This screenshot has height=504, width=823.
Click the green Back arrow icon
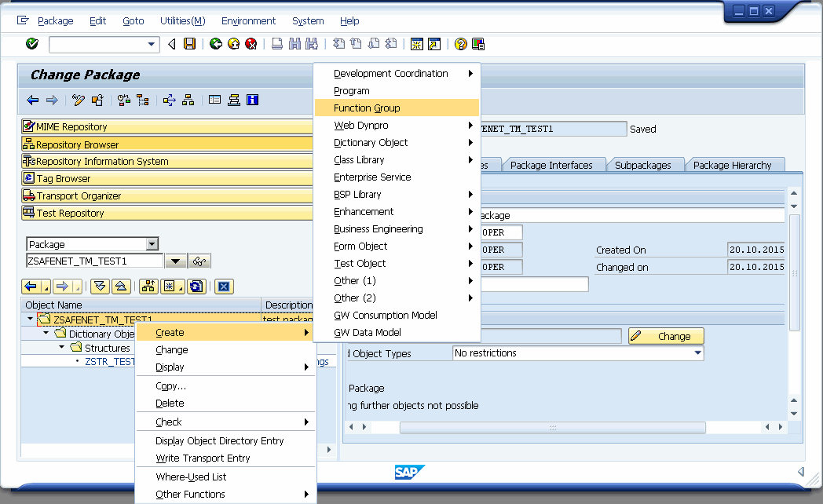[216, 44]
